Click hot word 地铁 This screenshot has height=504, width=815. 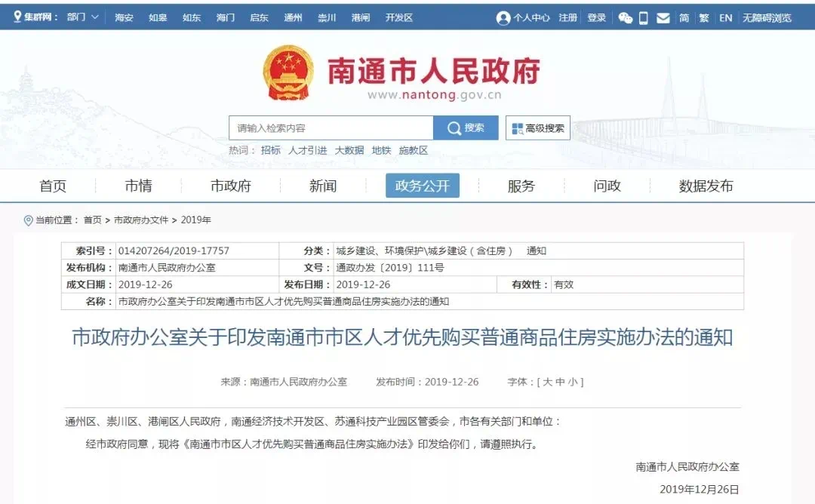click(x=381, y=150)
